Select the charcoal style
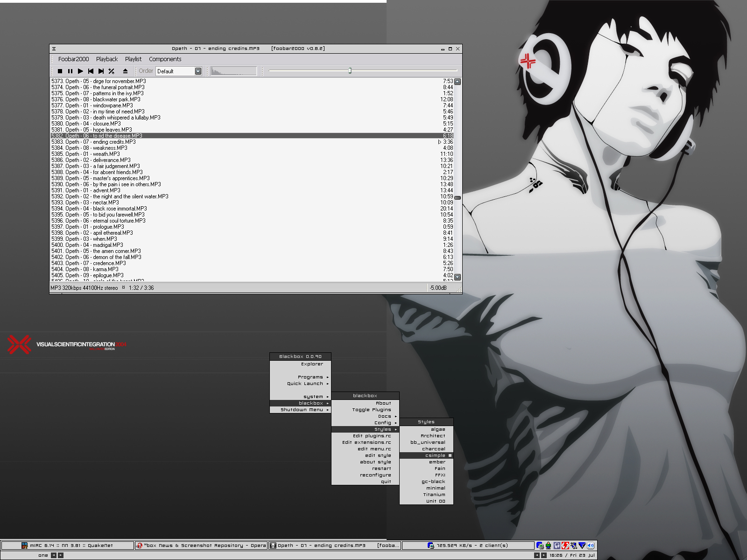Screen dimensions: 747x560 [x=426, y=449]
